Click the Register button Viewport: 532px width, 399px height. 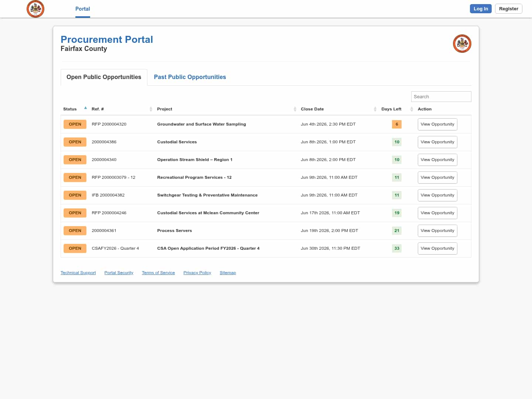[509, 8]
